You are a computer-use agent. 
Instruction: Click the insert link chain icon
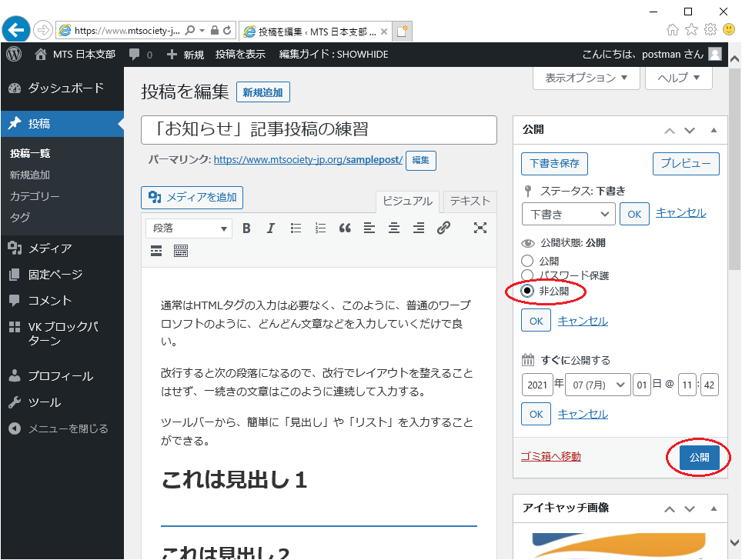443,228
